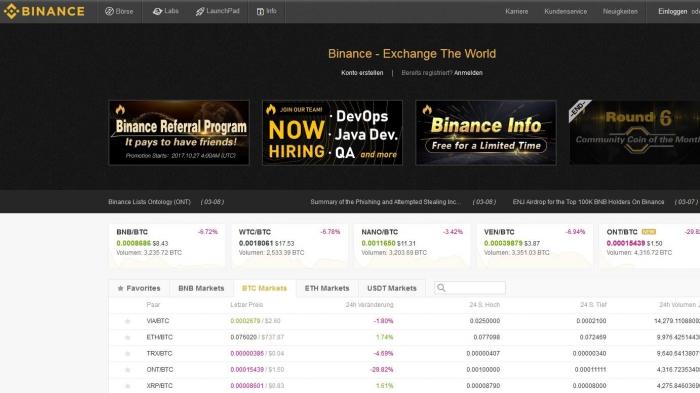
Task: Open the Round 6 Community Coin banner
Action: [634, 133]
